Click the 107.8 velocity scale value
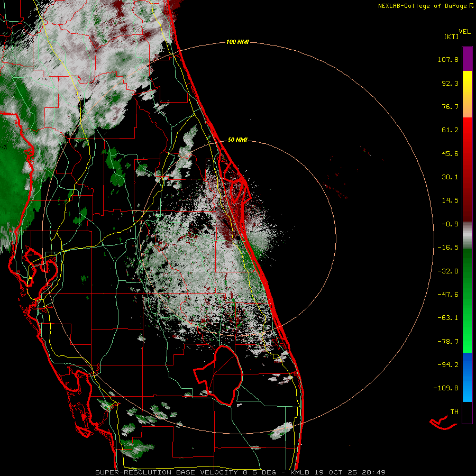 tap(448, 59)
